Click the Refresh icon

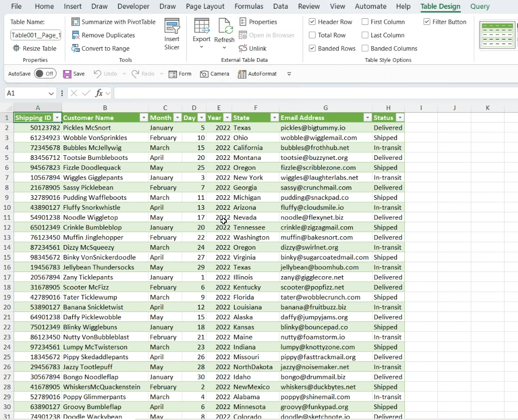click(224, 26)
